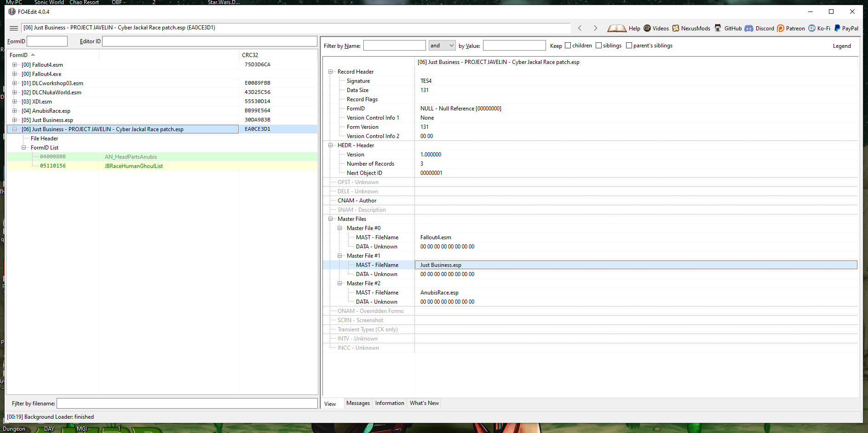Sort by CRC32 column header

278,55
